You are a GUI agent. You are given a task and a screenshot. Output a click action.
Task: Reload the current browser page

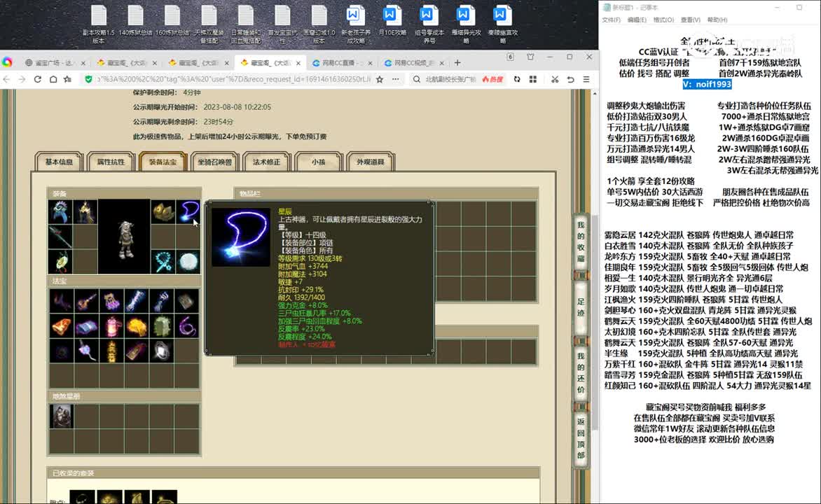click(37, 79)
